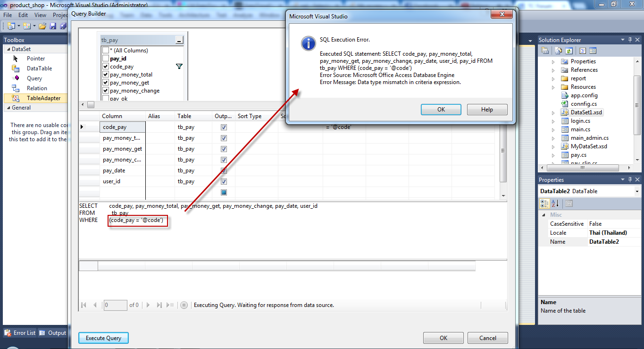
Task: Go to first record in results navigator
Action: 84,305
